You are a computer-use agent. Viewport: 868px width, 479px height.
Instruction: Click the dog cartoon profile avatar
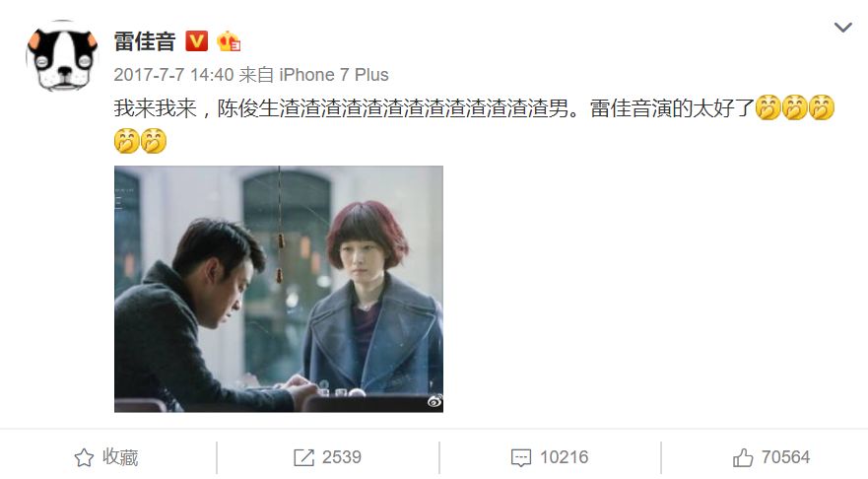(x=62, y=56)
